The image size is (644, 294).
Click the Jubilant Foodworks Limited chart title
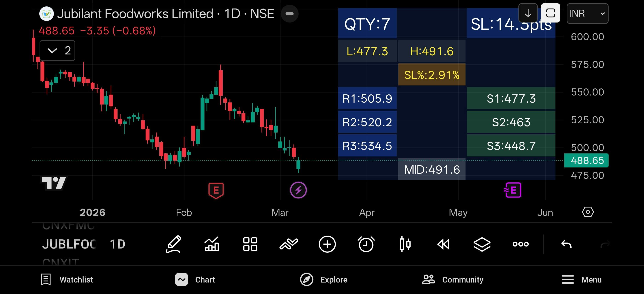(166, 14)
